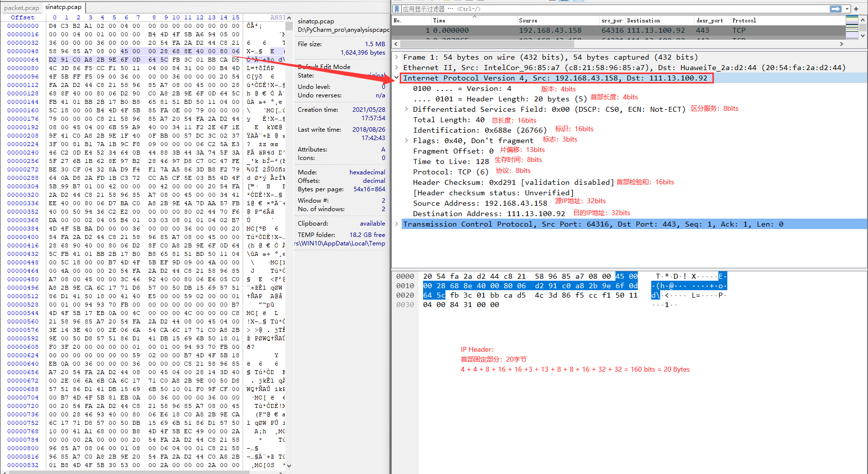Expand the Frame 1 tree node
Screen dimensions: 868x474
pos(397,57)
